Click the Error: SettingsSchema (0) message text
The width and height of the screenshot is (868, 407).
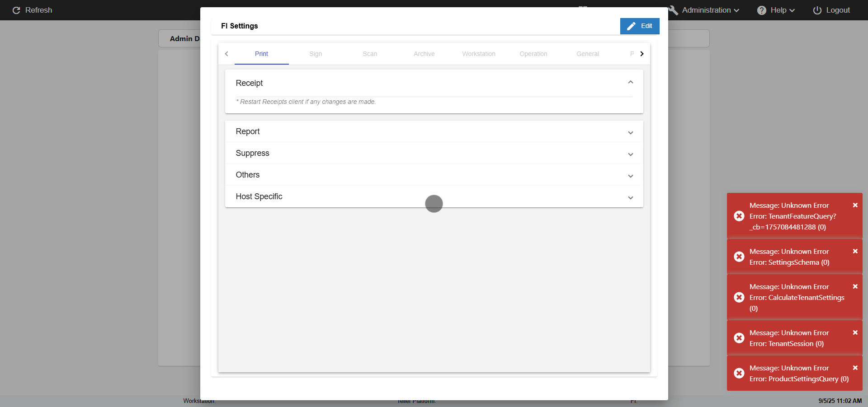789,262
